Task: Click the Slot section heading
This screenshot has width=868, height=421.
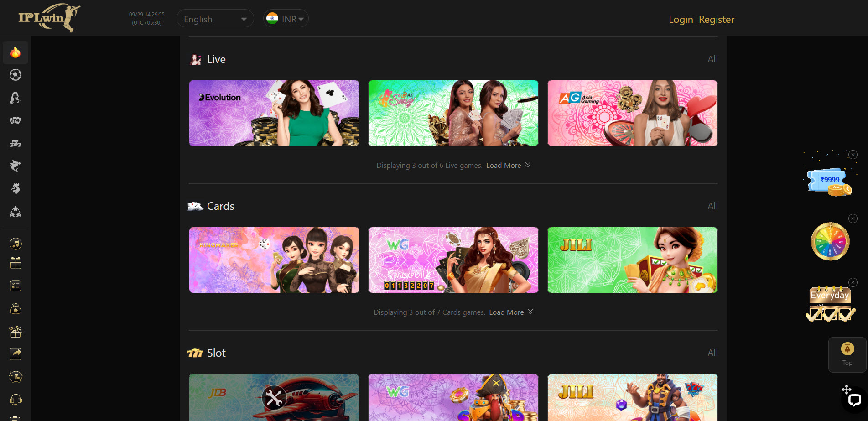Action: tap(216, 353)
